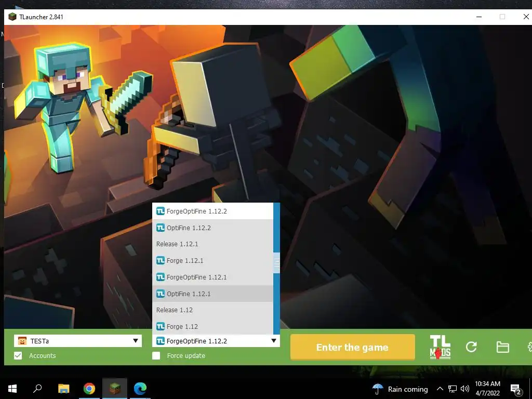Open volume control tray icon

pos(465,389)
